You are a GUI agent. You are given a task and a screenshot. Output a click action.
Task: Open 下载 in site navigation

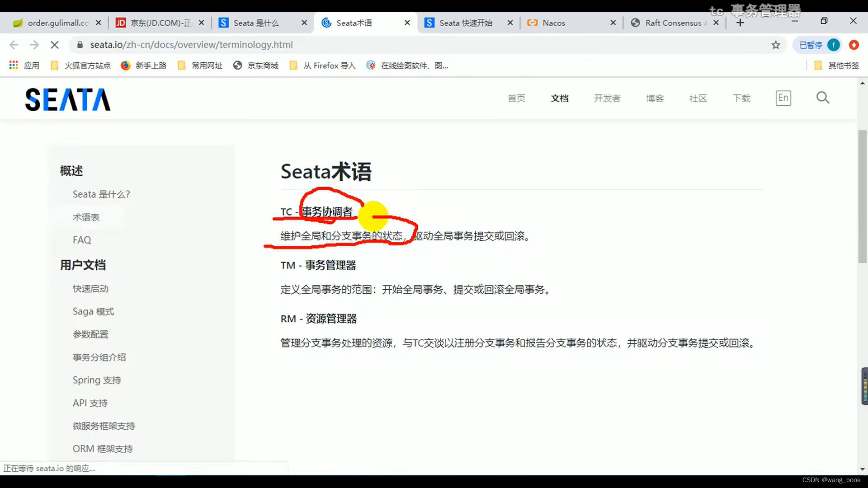tap(741, 98)
